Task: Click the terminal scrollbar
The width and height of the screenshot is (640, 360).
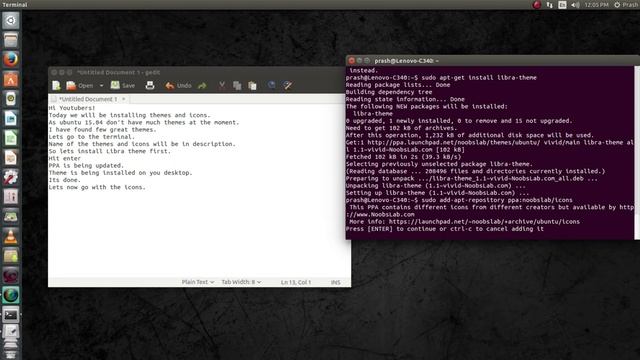Action: pyautogui.click(x=637, y=153)
